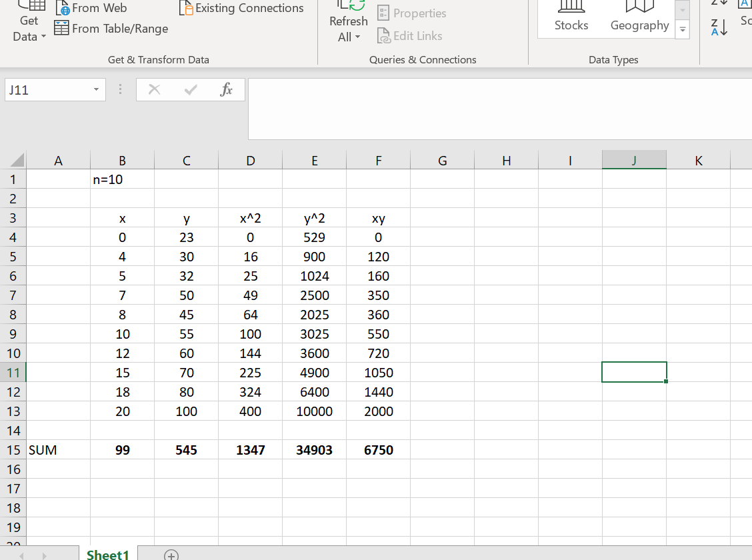
Task: Click the formula bar options dots
Action: pos(121,89)
